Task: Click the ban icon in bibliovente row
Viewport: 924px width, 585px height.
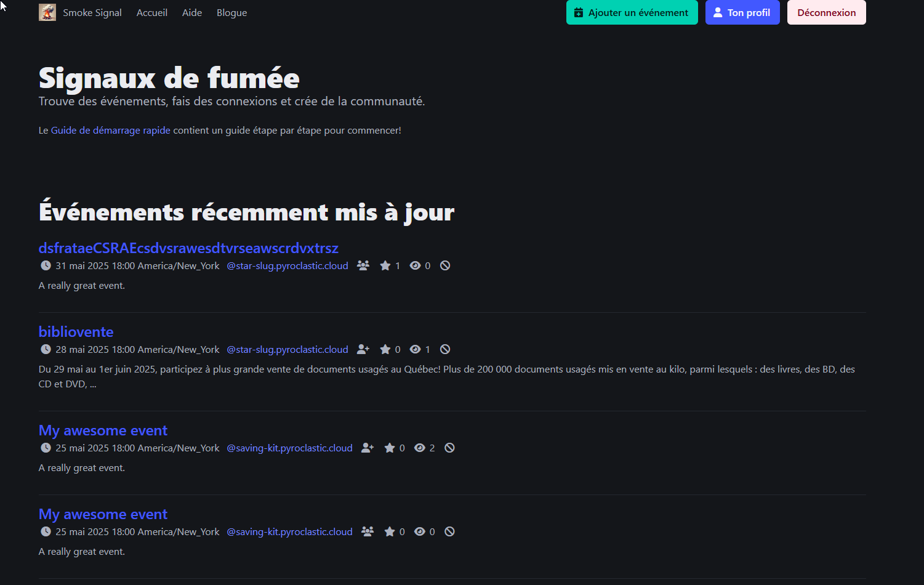Action: [445, 349]
